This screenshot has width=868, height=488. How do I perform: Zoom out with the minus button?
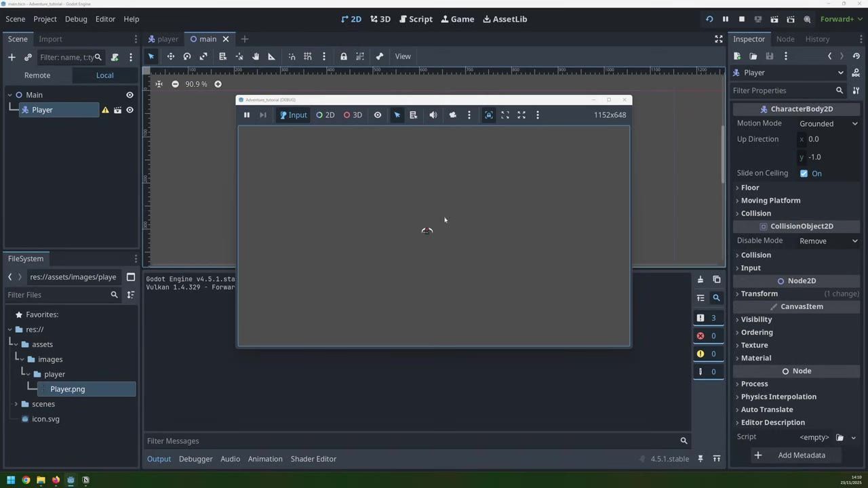click(x=175, y=84)
